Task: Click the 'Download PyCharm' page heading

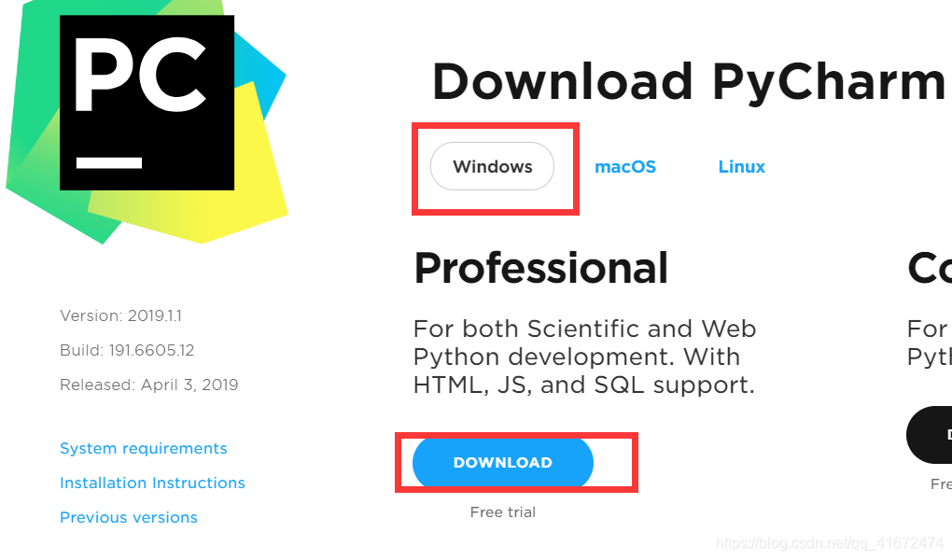Action: coord(691,83)
